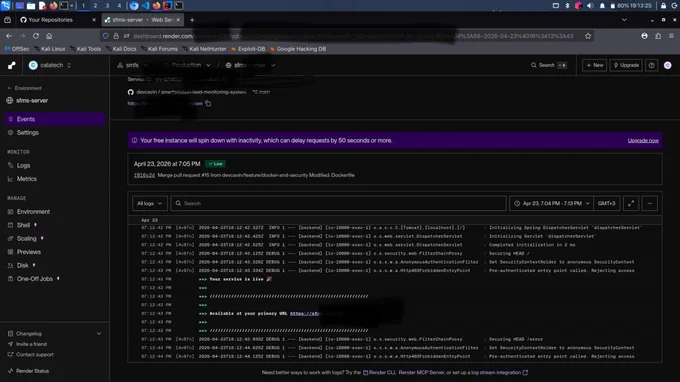Switch to workspace 2
The image size is (680, 382).
pyautogui.click(x=95, y=6)
